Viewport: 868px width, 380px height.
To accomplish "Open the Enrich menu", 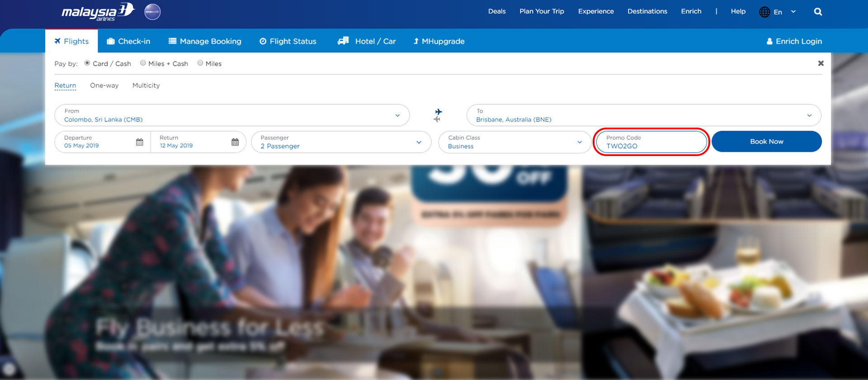I will click(691, 11).
